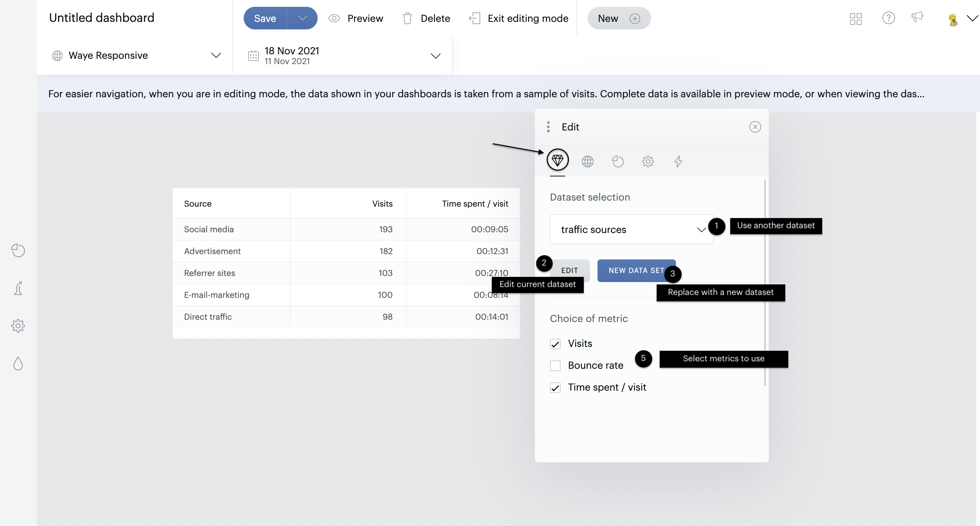Screen dimensions: 980x526
Task: Open the lightning bolt tab
Action: 678,162
